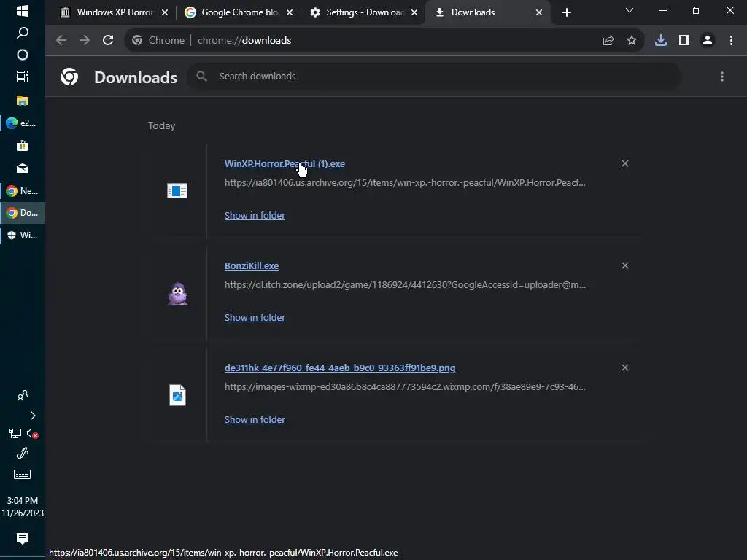Open File Explorer from taskbar
This screenshot has height=560, width=747.
23,101
